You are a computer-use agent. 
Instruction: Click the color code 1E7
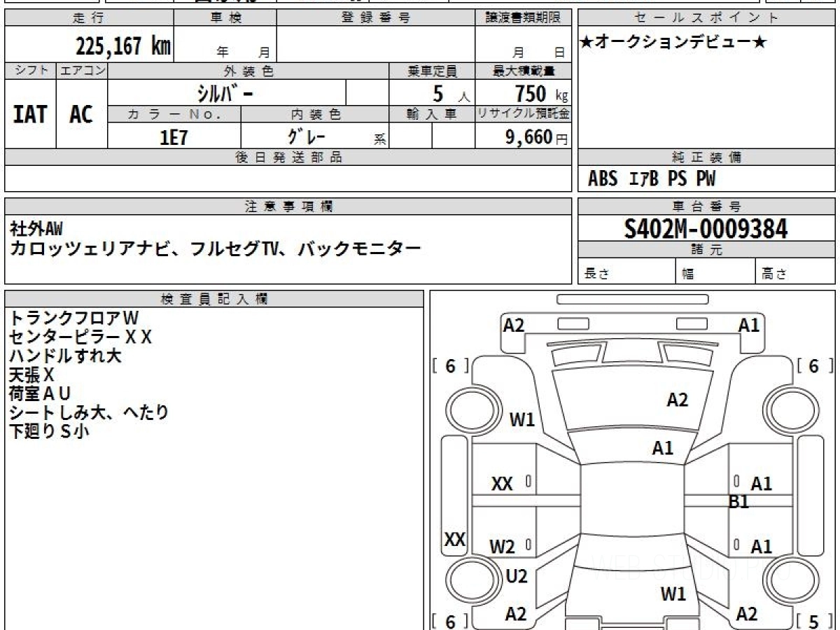click(174, 136)
